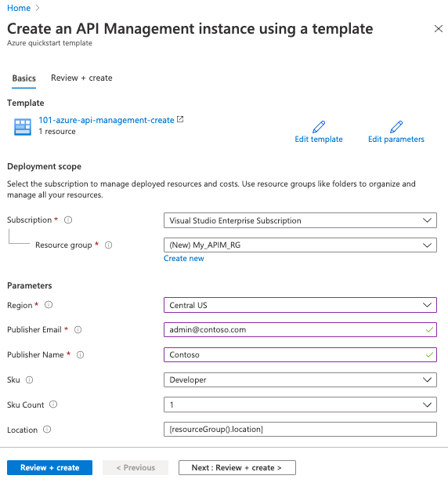Click the 'Azure quickstart template' subtitle
This screenshot has width=448, height=490.
pos(49,43)
